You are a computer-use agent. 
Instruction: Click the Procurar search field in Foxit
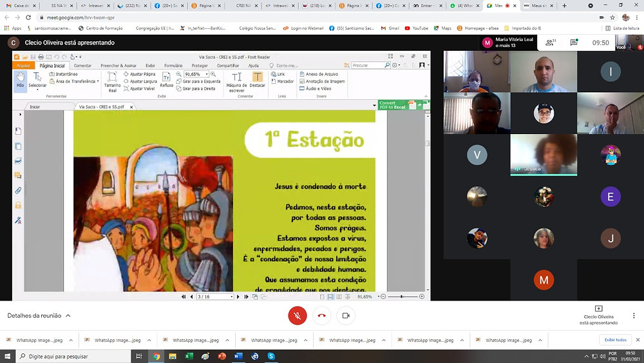367,65
